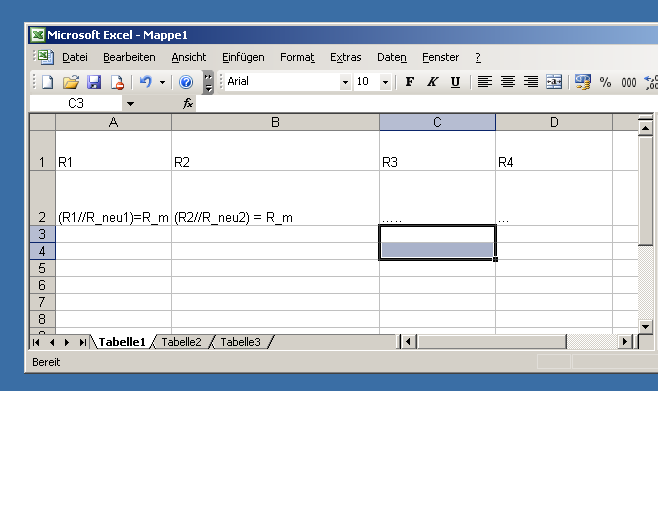Open the Fenster menu

coord(441,57)
